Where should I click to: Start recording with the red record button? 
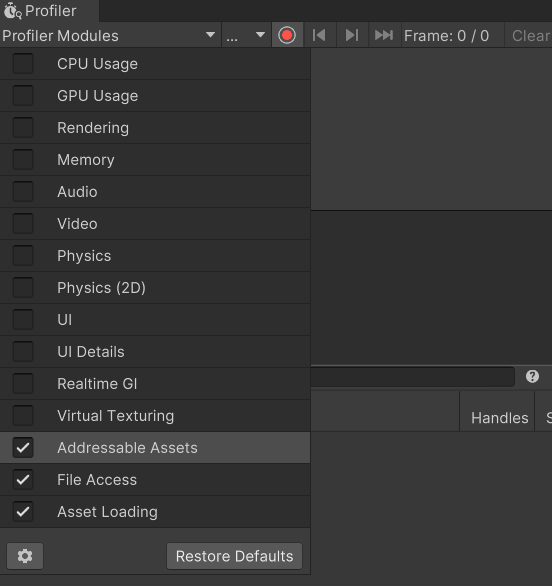[287, 36]
